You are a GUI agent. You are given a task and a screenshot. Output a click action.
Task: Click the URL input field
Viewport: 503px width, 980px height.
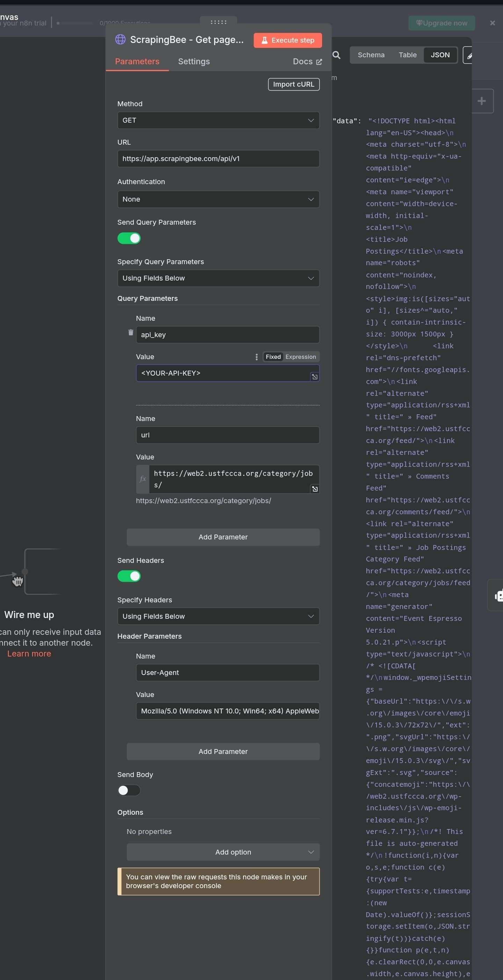[x=218, y=159]
